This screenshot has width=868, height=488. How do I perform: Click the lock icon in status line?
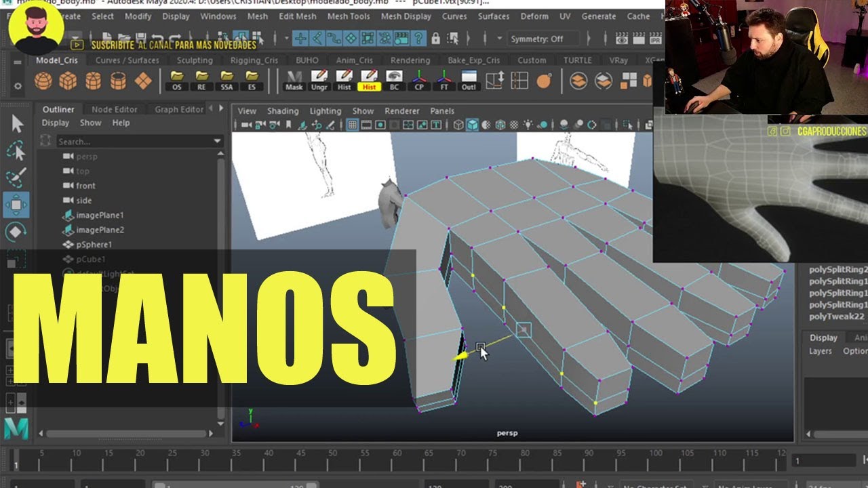pyautogui.click(x=435, y=39)
